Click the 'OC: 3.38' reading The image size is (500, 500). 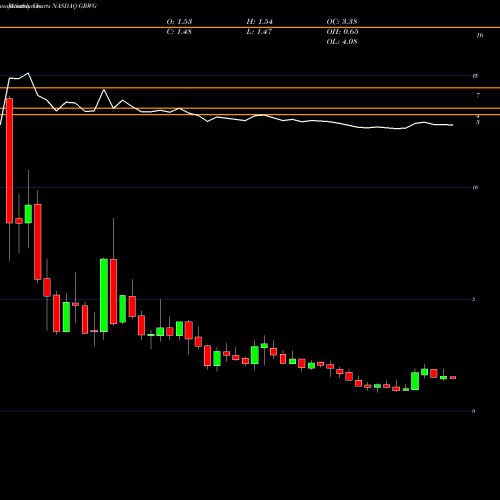pos(342,22)
